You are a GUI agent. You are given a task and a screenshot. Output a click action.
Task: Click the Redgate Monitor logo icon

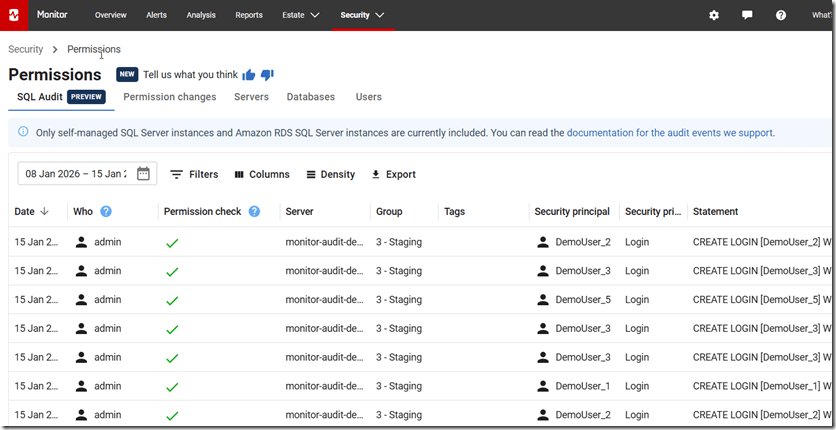click(15, 15)
